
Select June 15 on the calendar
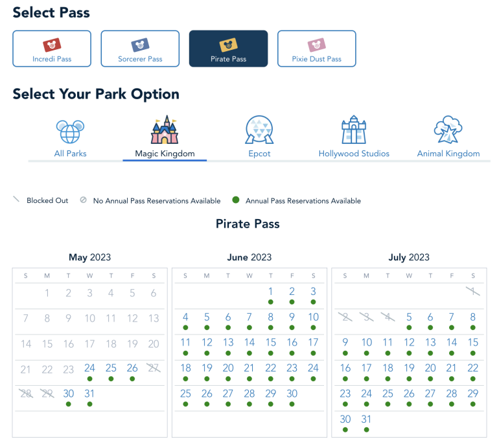click(270, 342)
